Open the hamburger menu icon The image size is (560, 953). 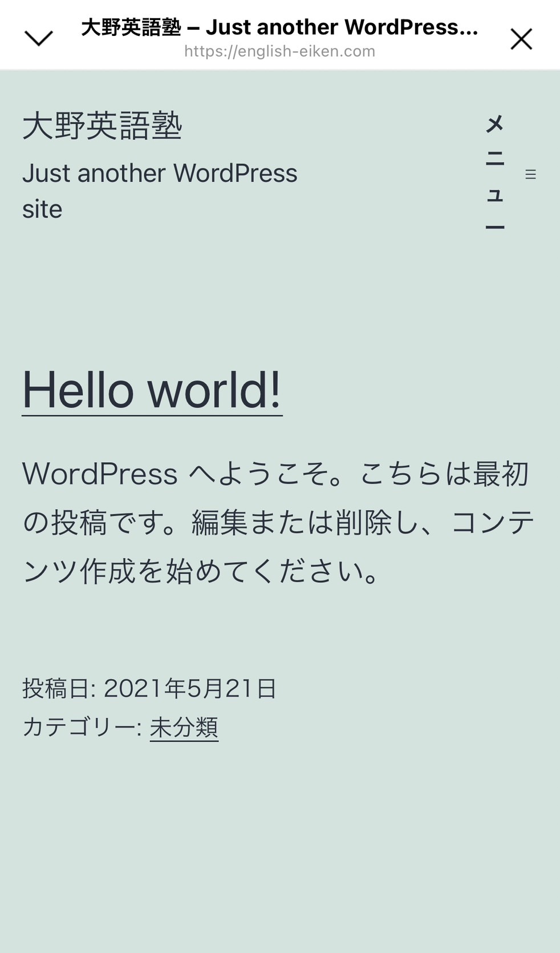(x=530, y=174)
